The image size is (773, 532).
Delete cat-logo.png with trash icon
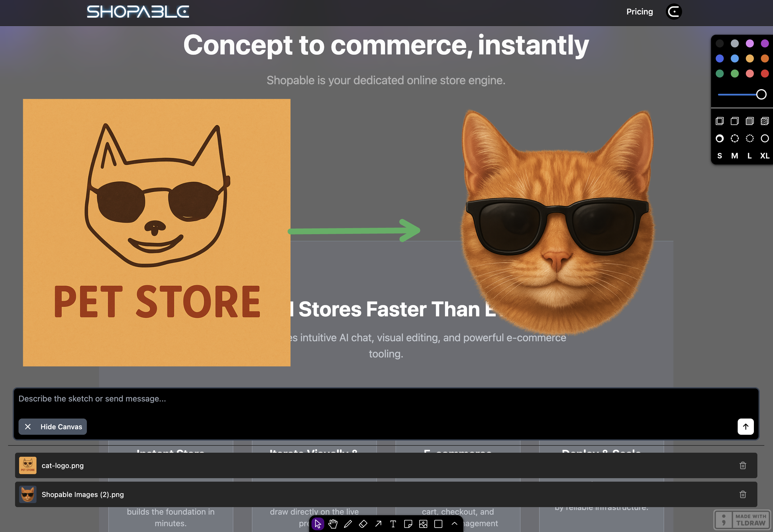click(743, 465)
